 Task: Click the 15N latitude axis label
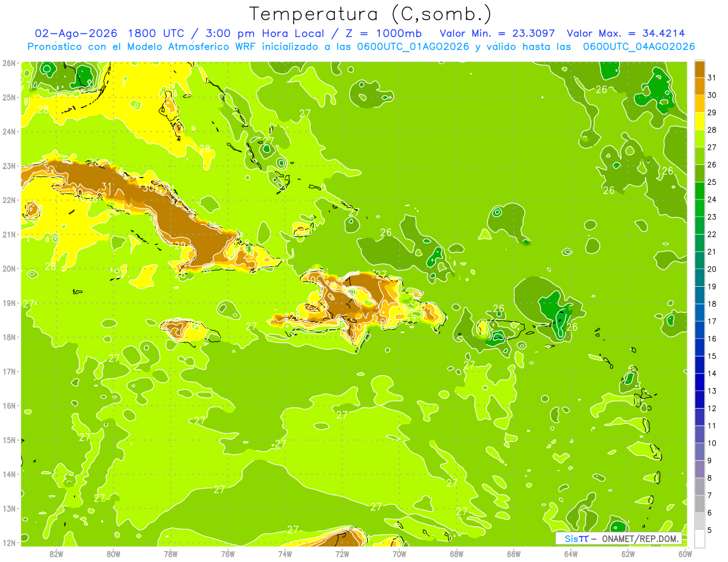(x=8, y=440)
